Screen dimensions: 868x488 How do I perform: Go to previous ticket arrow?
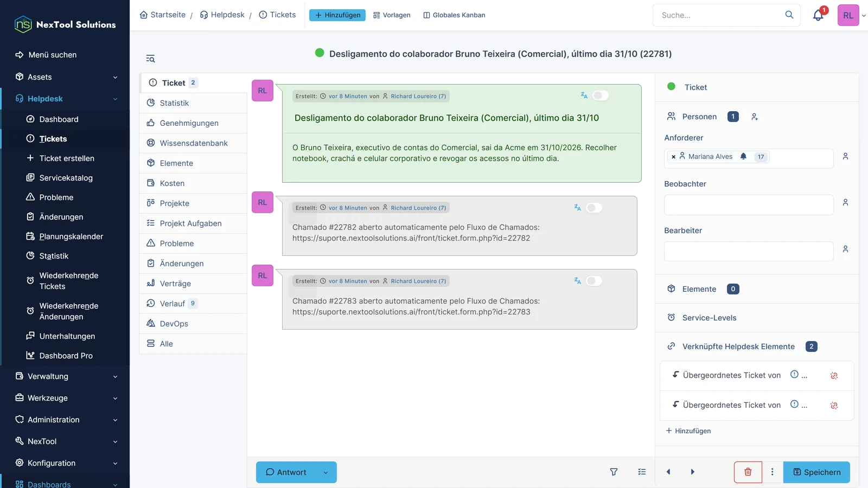tap(668, 472)
